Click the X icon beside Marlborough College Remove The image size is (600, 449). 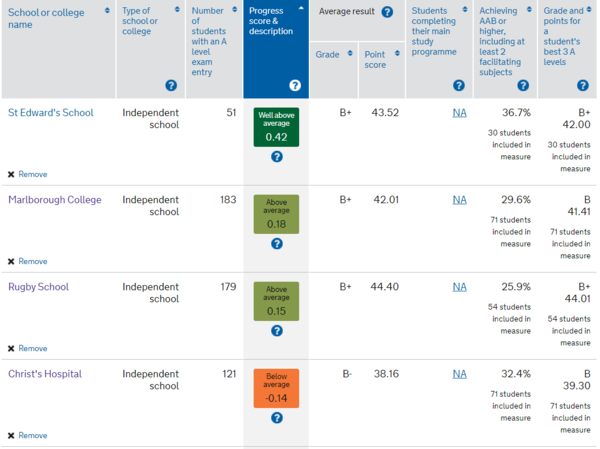tap(11, 261)
